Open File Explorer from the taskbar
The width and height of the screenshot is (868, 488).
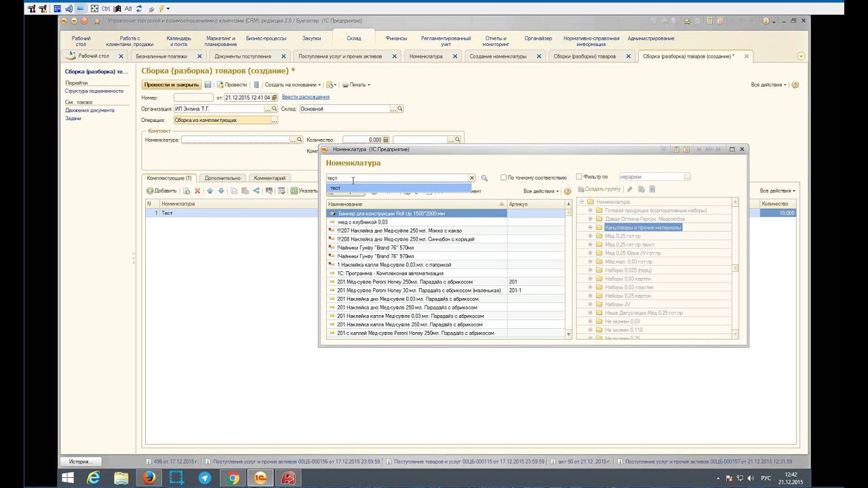coord(121,478)
